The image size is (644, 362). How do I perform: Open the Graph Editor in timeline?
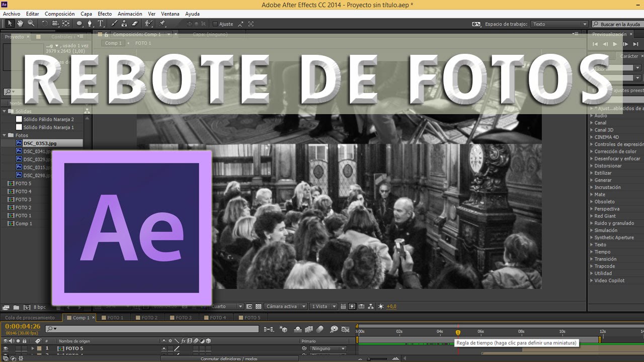345,329
